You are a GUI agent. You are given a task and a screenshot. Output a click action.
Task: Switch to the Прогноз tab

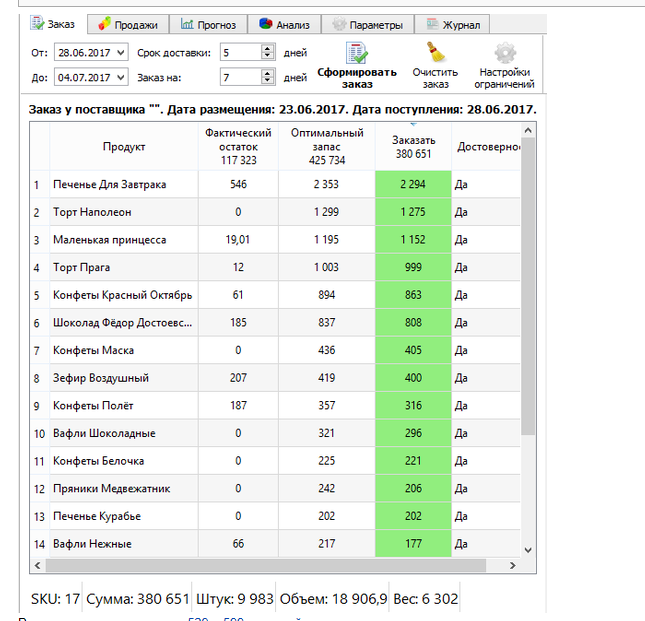pyautogui.click(x=208, y=24)
